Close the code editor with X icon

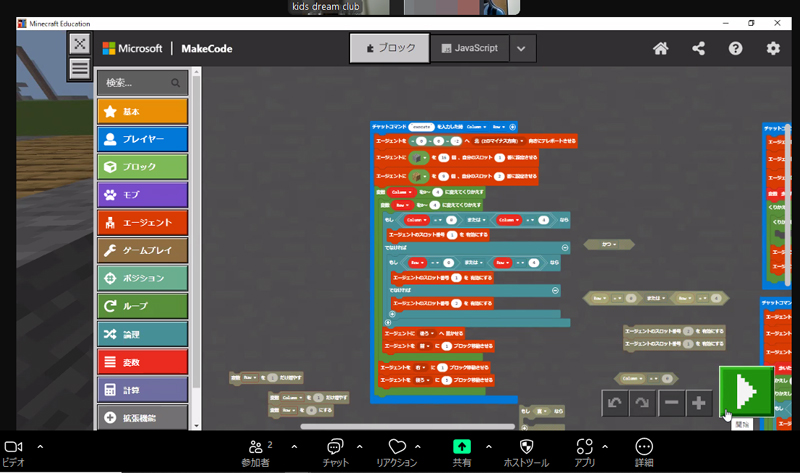(x=80, y=44)
